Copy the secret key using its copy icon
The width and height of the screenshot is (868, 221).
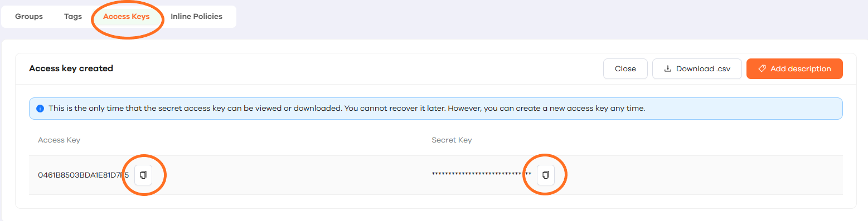tap(546, 175)
